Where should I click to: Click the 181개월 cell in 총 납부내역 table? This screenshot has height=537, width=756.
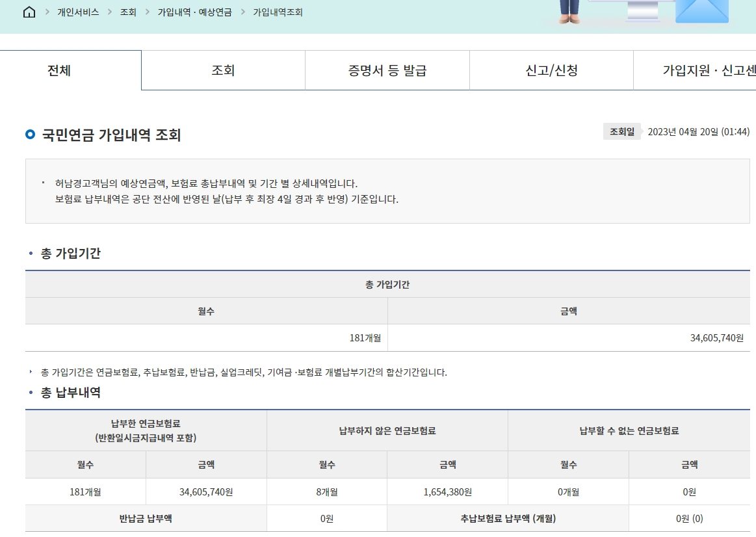pyautogui.click(x=85, y=491)
